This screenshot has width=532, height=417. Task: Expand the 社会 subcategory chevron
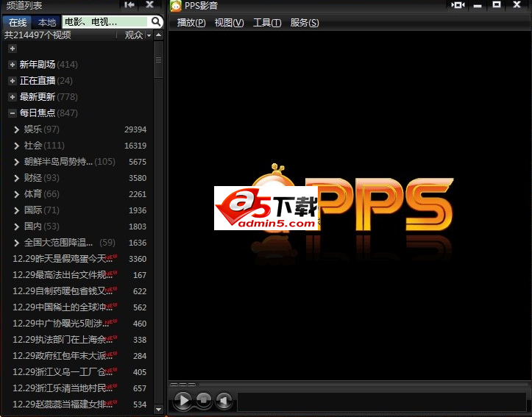(x=17, y=146)
